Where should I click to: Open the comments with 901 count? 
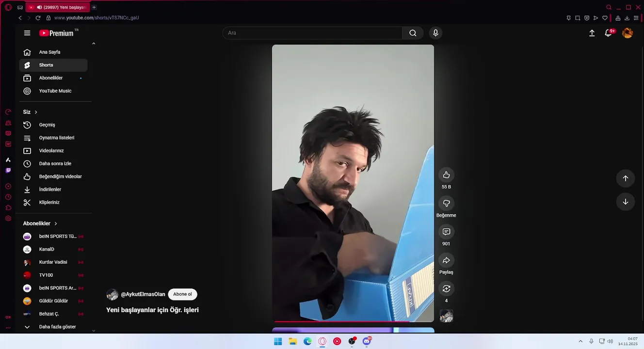(446, 232)
